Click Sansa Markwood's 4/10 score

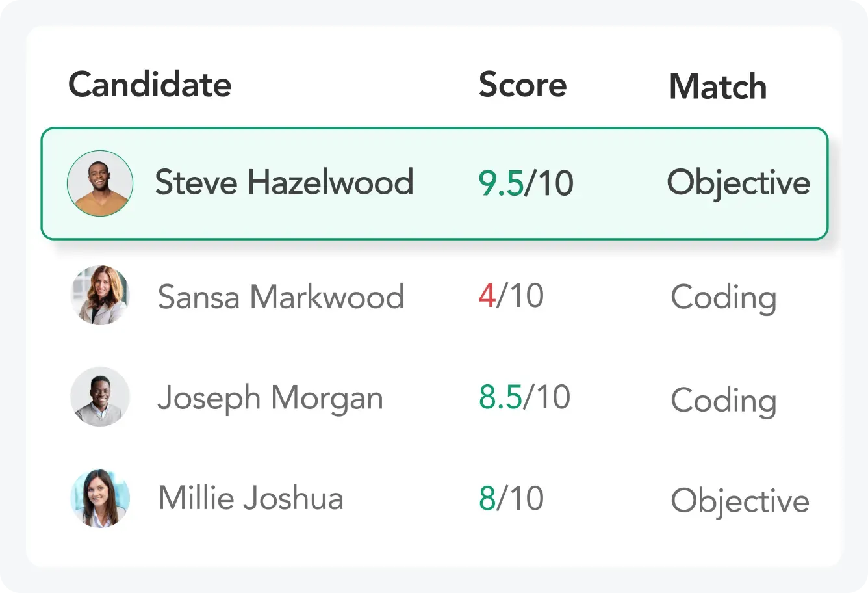coord(511,296)
